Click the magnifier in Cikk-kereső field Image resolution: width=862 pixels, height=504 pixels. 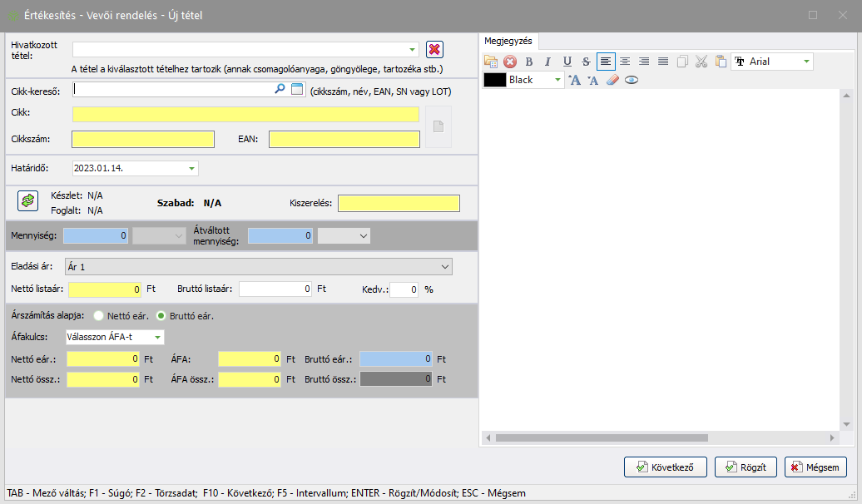(280, 89)
